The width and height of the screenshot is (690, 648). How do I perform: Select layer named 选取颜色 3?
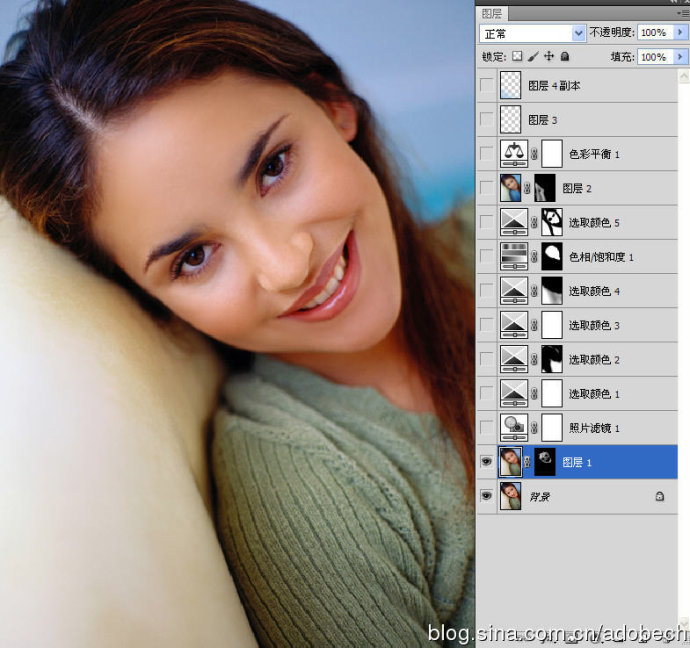pyautogui.click(x=594, y=325)
